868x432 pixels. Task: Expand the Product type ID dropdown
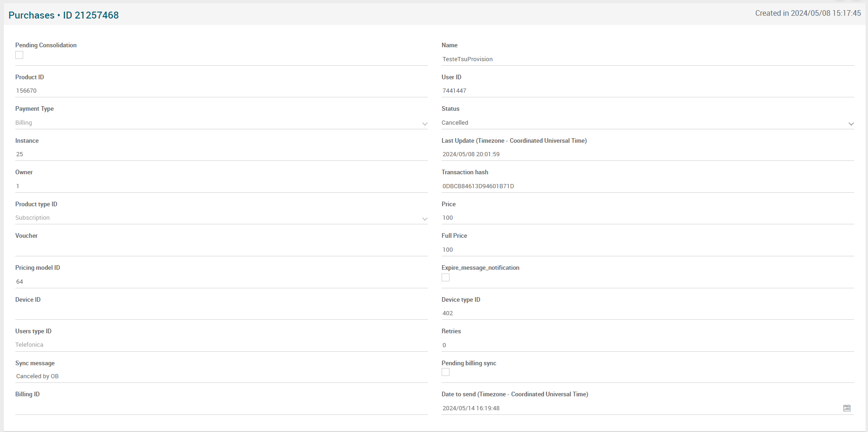click(221, 218)
